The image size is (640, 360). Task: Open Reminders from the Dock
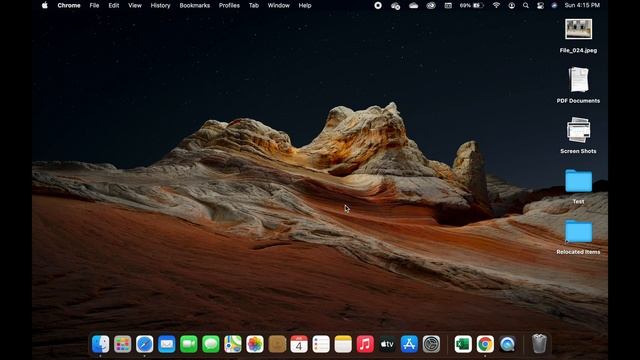(x=321, y=344)
